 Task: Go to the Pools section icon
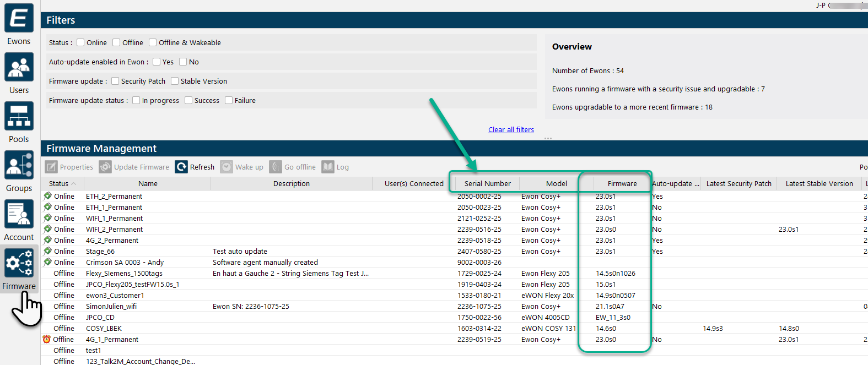click(19, 116)
